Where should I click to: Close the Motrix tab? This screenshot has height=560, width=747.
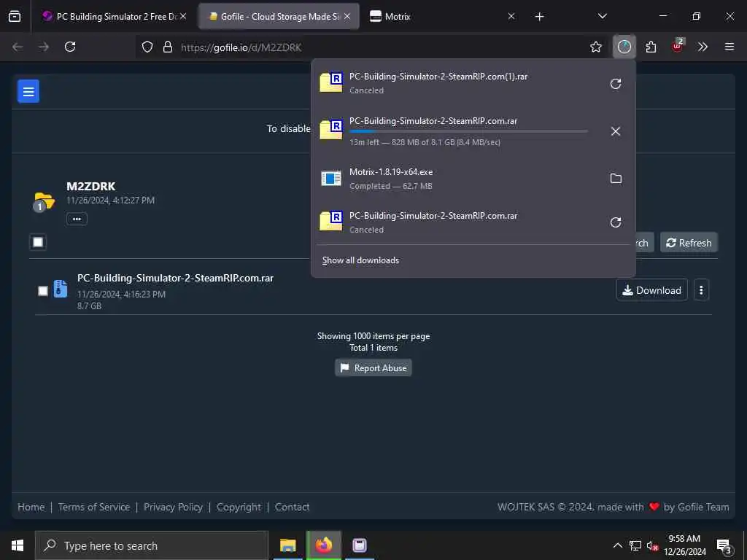[x=511, y=16]
